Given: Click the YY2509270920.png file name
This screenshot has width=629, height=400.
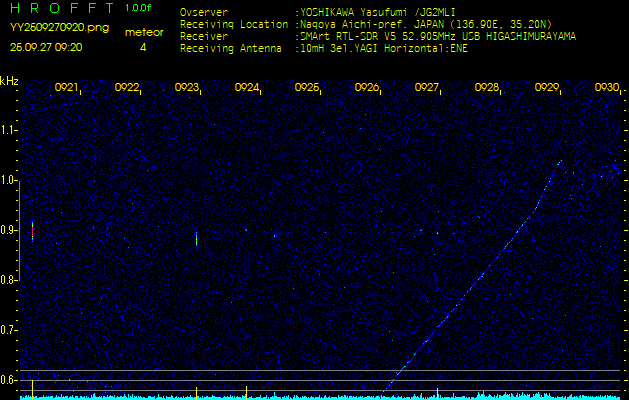Looking at the screenshot, I should pos(47,30).
